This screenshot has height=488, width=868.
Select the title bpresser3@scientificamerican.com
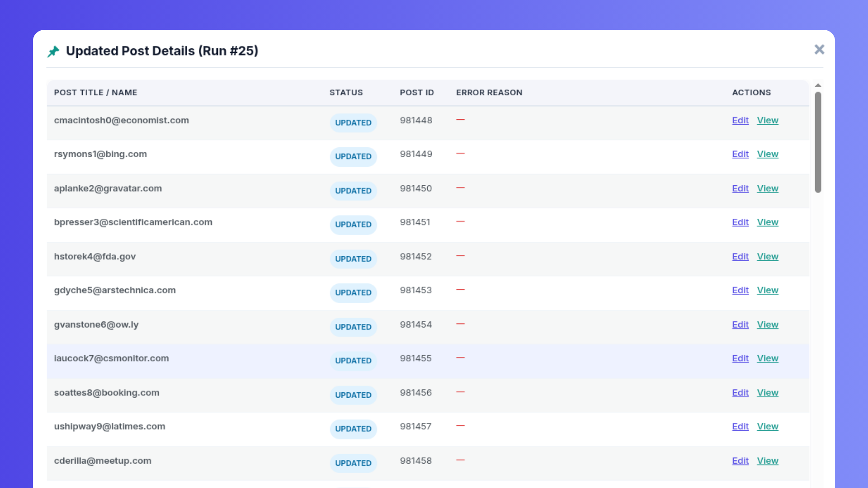coord(133,222)
